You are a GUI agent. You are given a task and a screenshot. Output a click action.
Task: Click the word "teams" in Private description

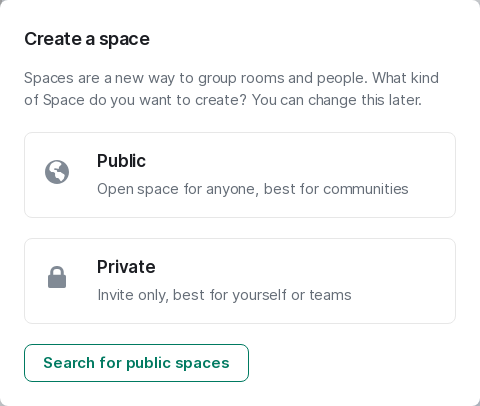[x=330, y=295]
